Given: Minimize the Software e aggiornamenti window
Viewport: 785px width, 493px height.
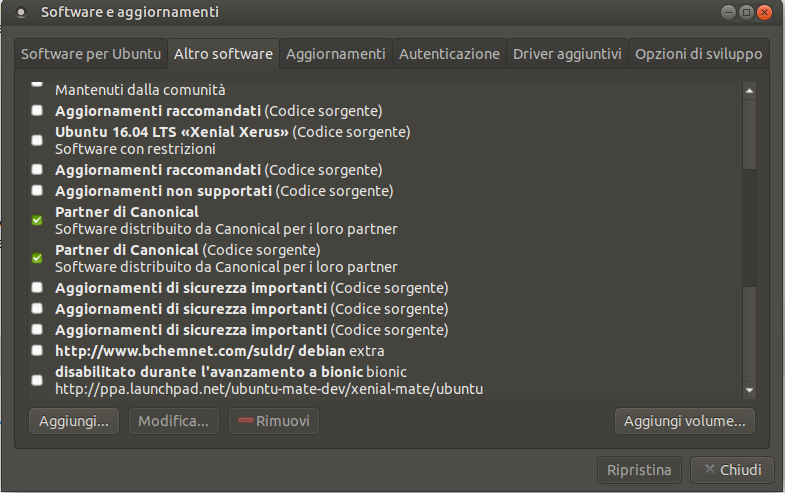Looking at the screenshot, I should tap(728, 13).
